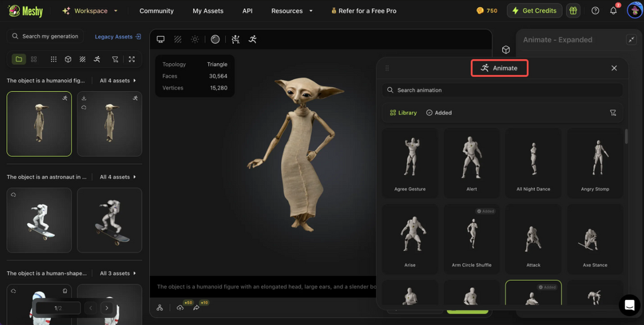Go to the next assets page
644x325 pixels.
107,308
